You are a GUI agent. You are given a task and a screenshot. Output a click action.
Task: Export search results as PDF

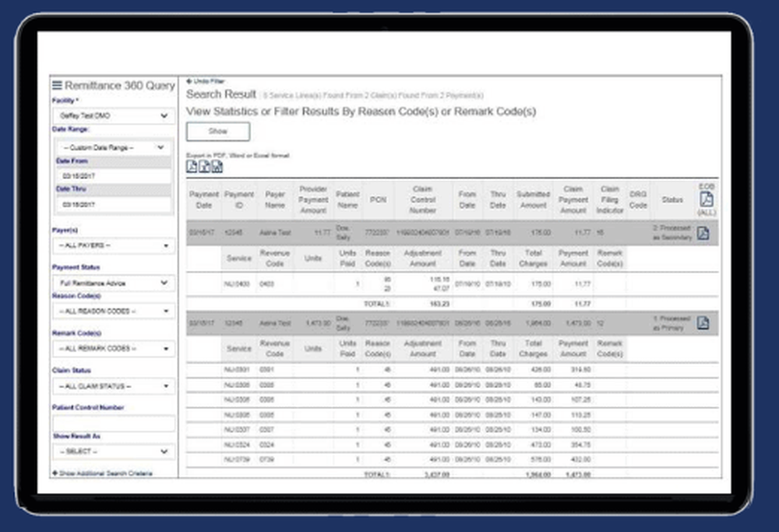click(x=192, y=166)
